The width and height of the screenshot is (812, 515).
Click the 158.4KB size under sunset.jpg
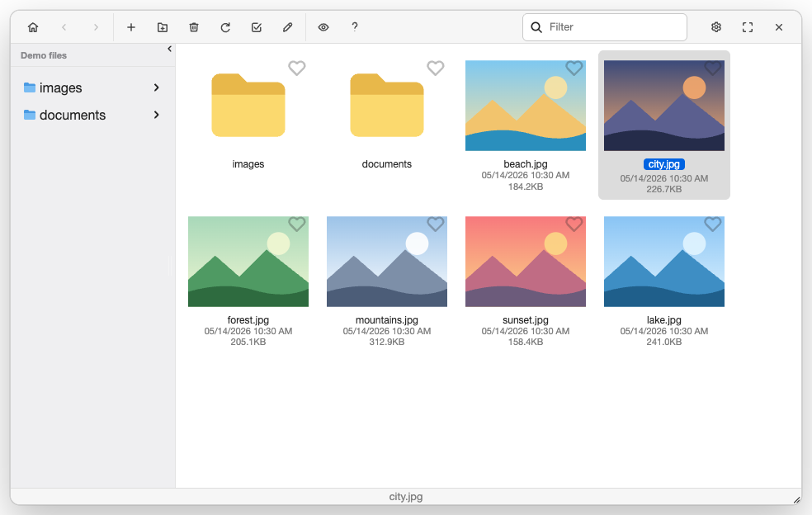[x=526, y=342]
